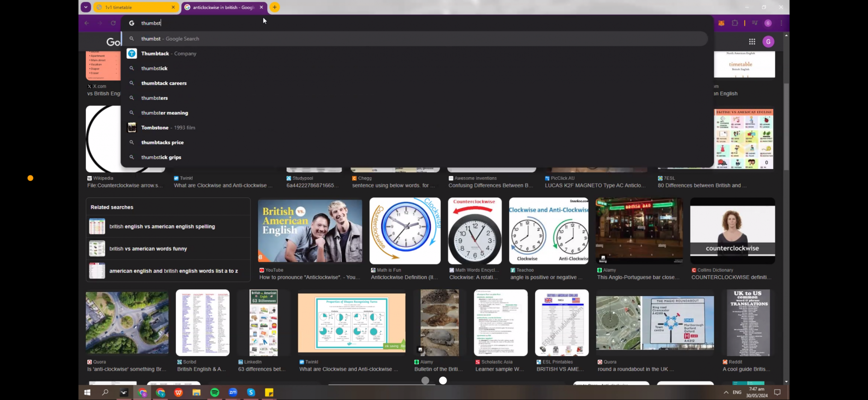Open the Skype icon in the taskbar

click(x=251, y=392)
